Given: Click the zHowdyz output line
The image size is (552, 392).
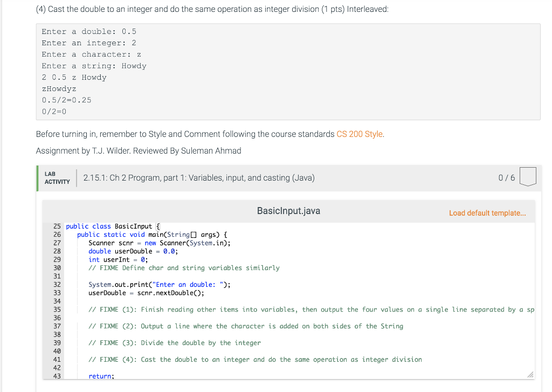Looking at the screenshot, I should 59,89.
